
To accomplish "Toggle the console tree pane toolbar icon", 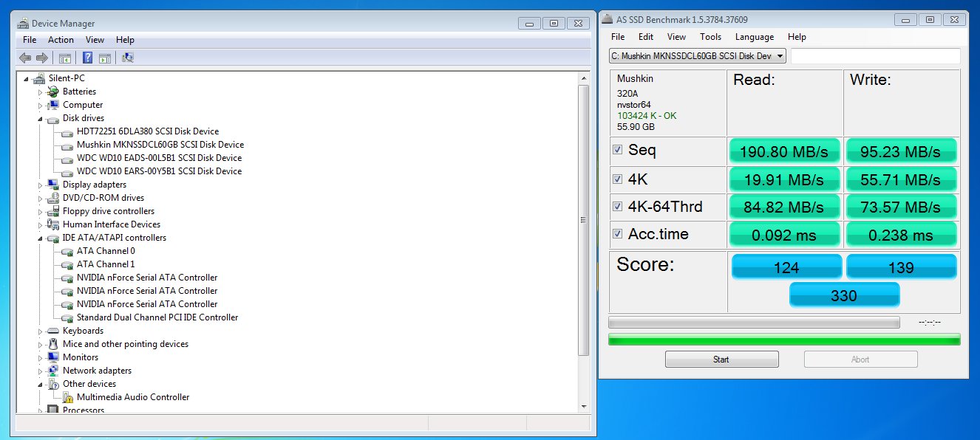I will [65, 58].
